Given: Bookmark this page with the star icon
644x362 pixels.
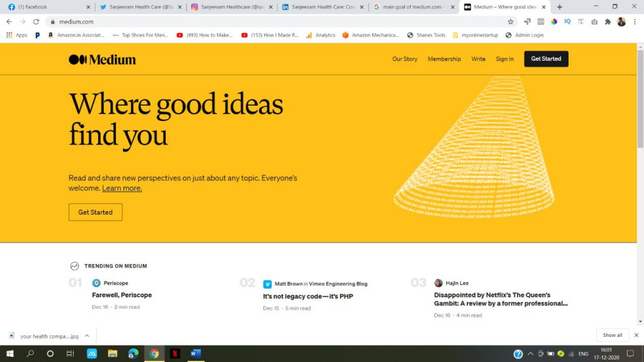Looking at the screenshot, I should (x=511, y=22).
